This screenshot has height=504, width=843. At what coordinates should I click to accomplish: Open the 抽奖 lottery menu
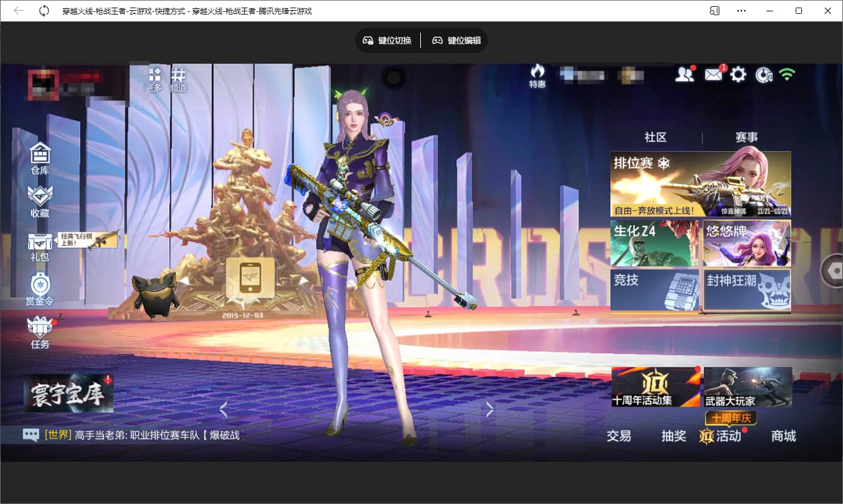coord(674,436)
